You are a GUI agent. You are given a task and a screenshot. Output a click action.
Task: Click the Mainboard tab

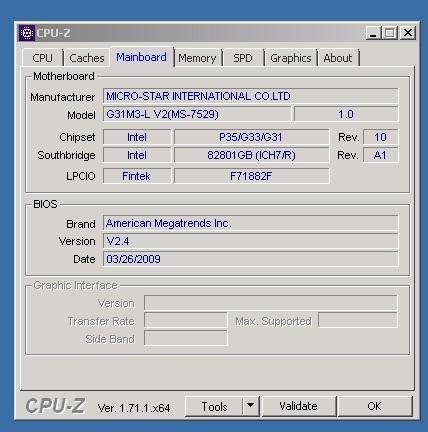[x=141, y=57]
